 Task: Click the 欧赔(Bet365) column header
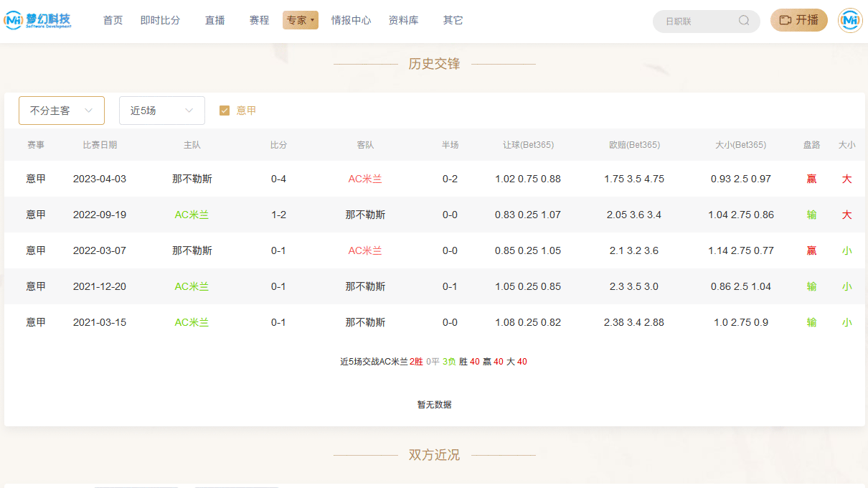[634, 145]
